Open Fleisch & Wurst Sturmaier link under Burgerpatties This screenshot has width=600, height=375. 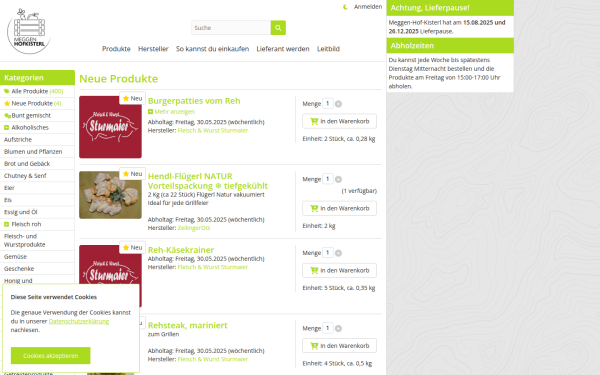[x=213, y=130]
